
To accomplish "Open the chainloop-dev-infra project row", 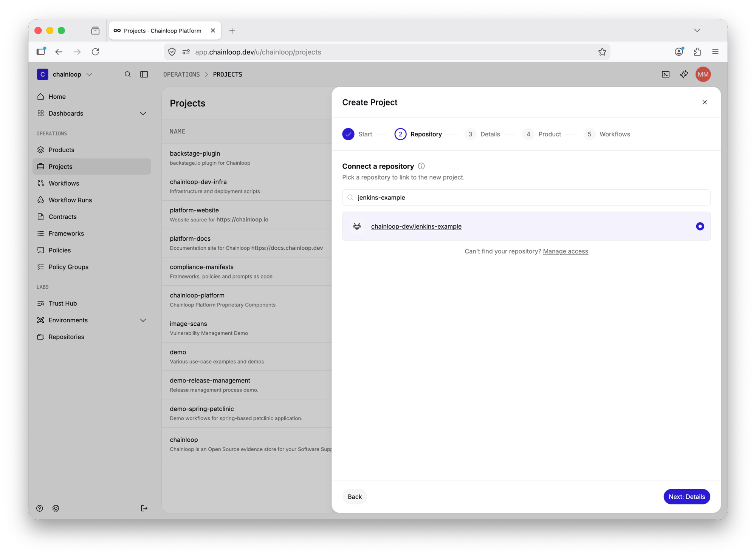I will click(247, 186).
